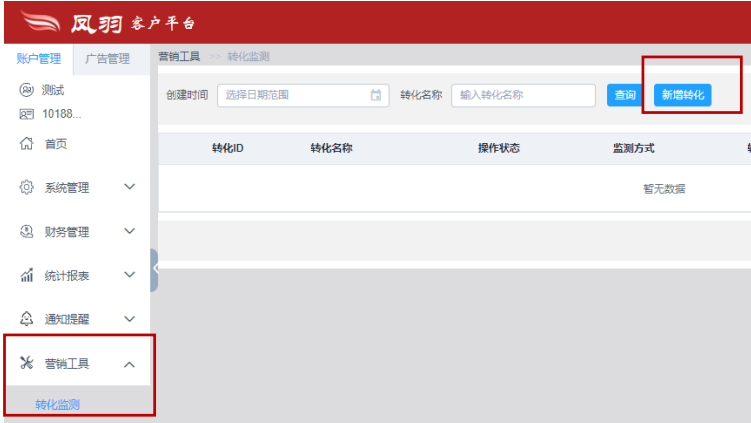Switch to the 广告管理 tab
Image resolution: width=751 pixels, height=423 pixels.
108,59
